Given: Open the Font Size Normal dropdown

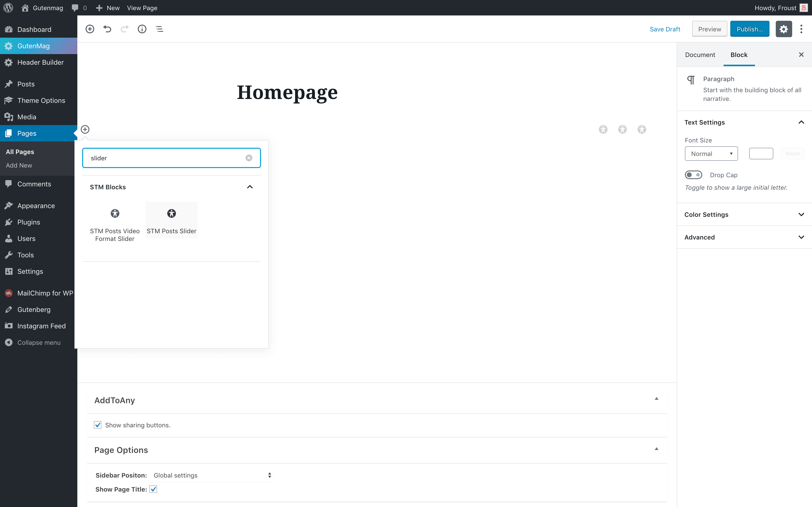Looking at the screenshot, I should pyautogui.click(x=711, y=154).
